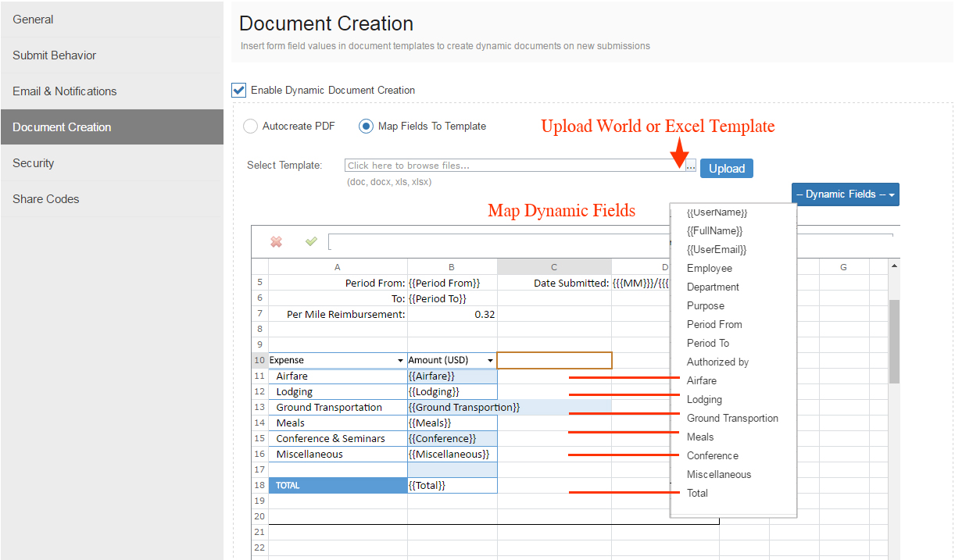
Task: Click the {{Conference}} cell
Action: click(452, 439)
